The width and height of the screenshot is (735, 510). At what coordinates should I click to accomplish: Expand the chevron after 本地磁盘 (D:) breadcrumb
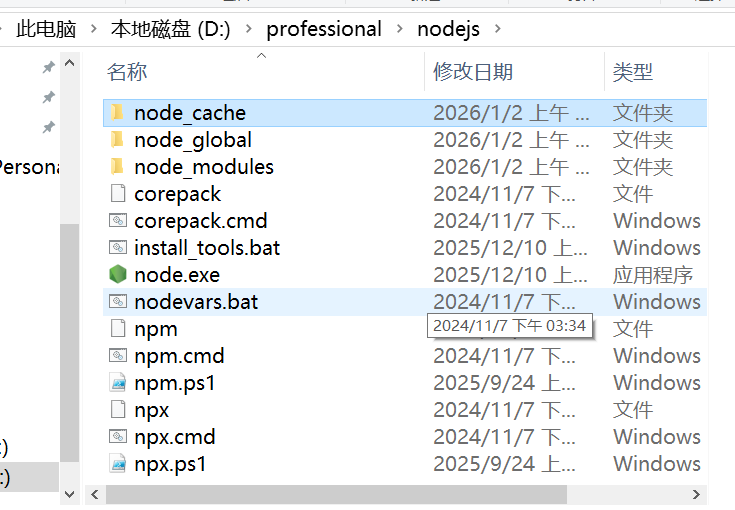tap(249, 29)
